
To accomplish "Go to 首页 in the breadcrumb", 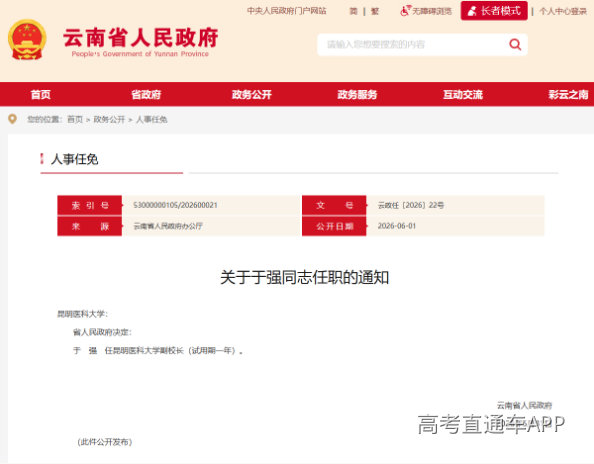I will tap(75, 120).
